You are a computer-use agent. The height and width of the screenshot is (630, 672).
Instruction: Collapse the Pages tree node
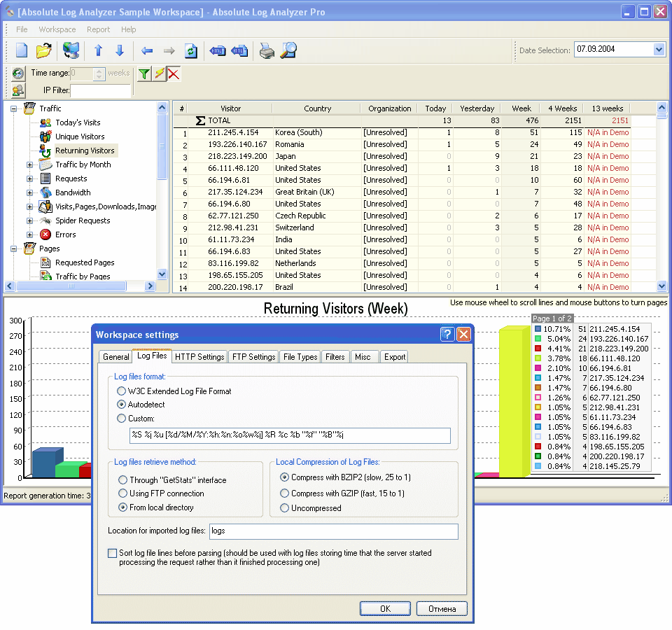coord(14,249)
